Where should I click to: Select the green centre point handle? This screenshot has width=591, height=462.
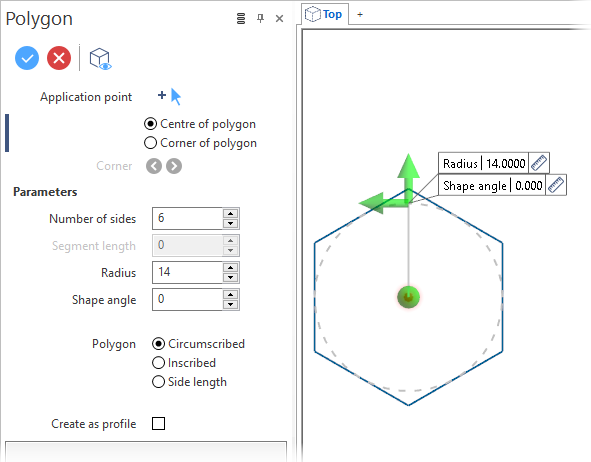(x=408, y=297)
